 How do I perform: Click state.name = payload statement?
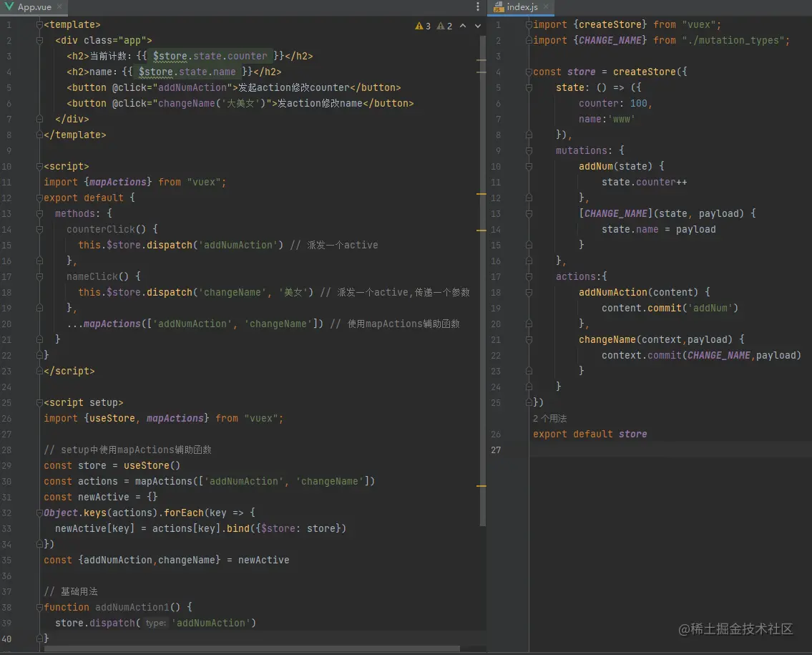659,229
